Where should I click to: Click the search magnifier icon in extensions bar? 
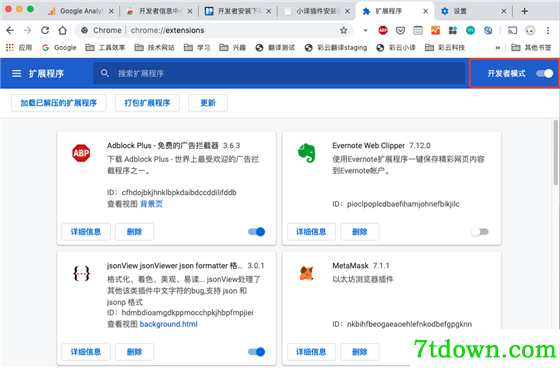pyautogui.click(x=105, y=73)
